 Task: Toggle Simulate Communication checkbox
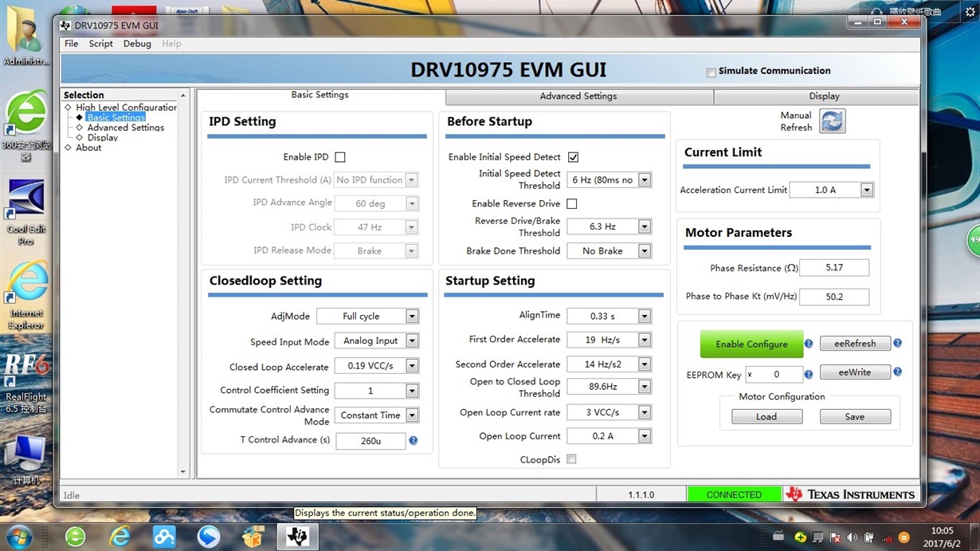click(x=711, y=73)
